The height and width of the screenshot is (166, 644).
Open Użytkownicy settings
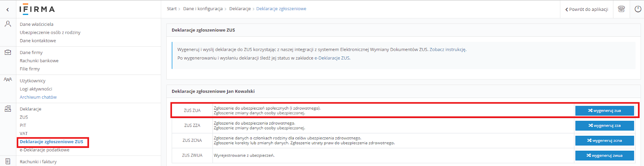33,81
